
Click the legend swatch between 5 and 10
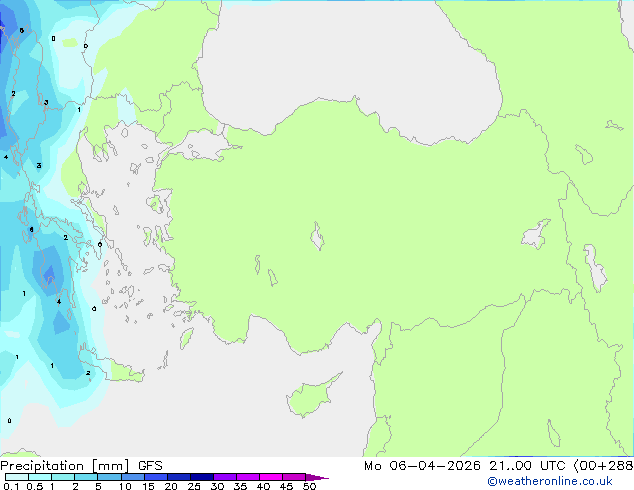(x=110, y=477)
